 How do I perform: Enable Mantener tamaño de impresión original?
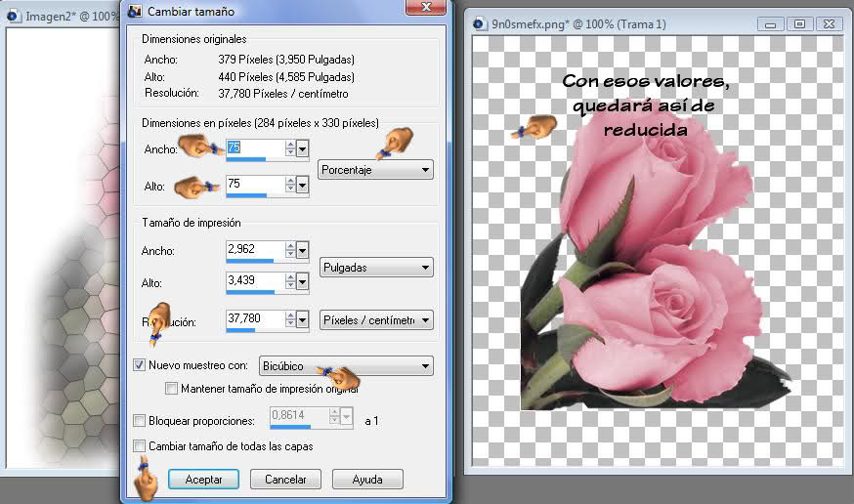[172, 388]
